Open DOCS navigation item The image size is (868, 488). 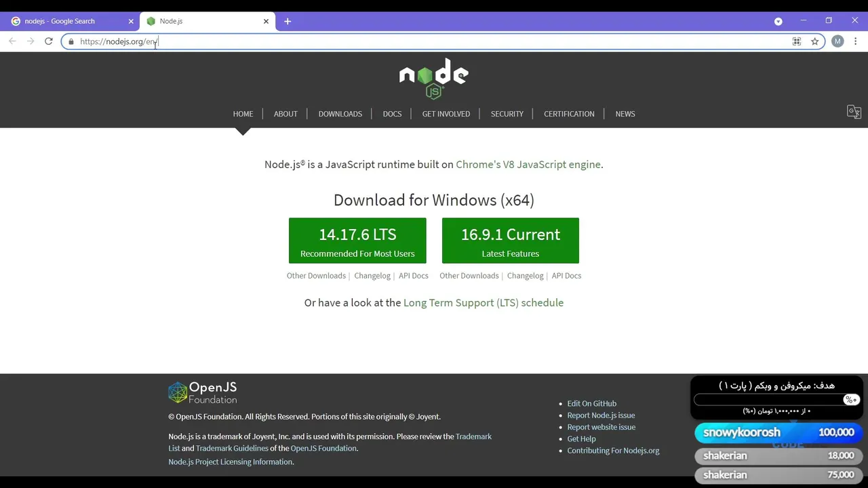392,114
